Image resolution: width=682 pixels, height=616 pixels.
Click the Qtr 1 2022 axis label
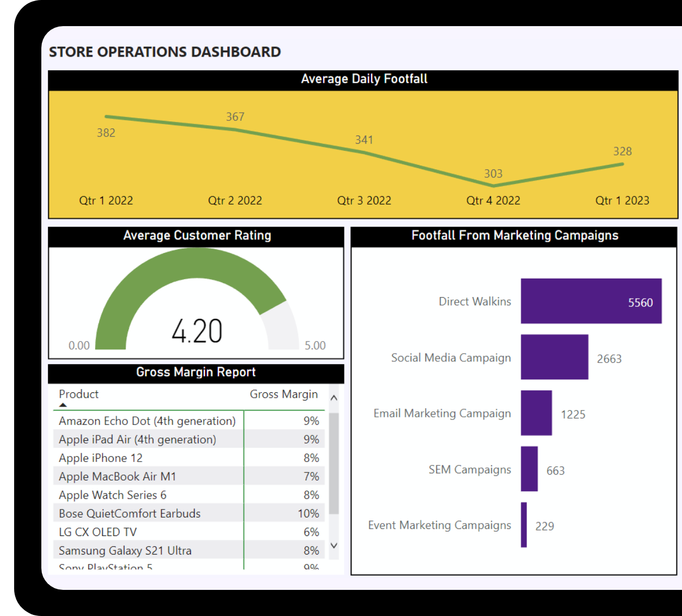[x=106, y=200]
